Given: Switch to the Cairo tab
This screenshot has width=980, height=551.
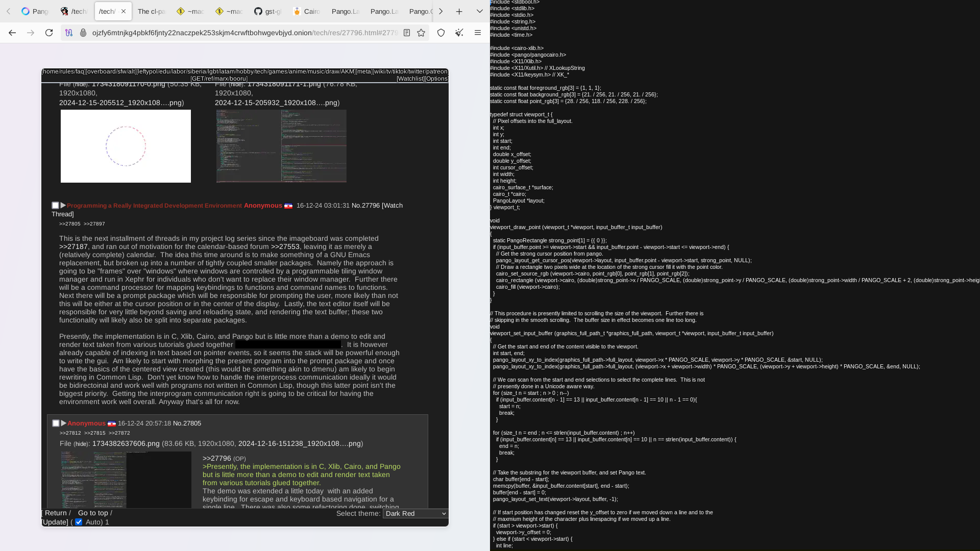Looking at the screenshot, I should pos(307,11).
